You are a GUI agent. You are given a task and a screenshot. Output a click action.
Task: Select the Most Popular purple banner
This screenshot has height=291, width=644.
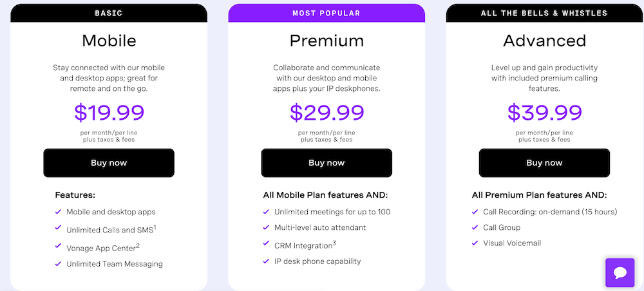327,13
